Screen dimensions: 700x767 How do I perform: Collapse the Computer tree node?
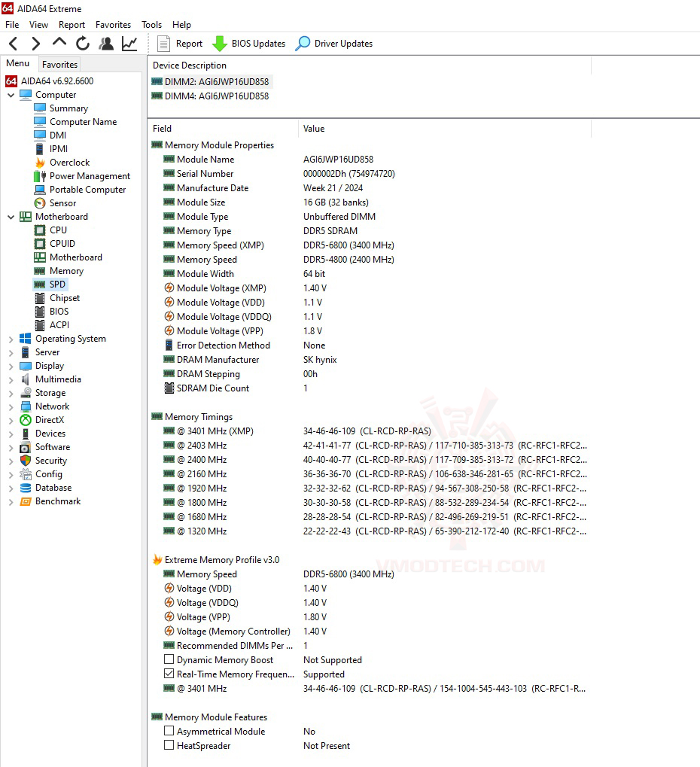pyautogui.click(x=11, y=95)
